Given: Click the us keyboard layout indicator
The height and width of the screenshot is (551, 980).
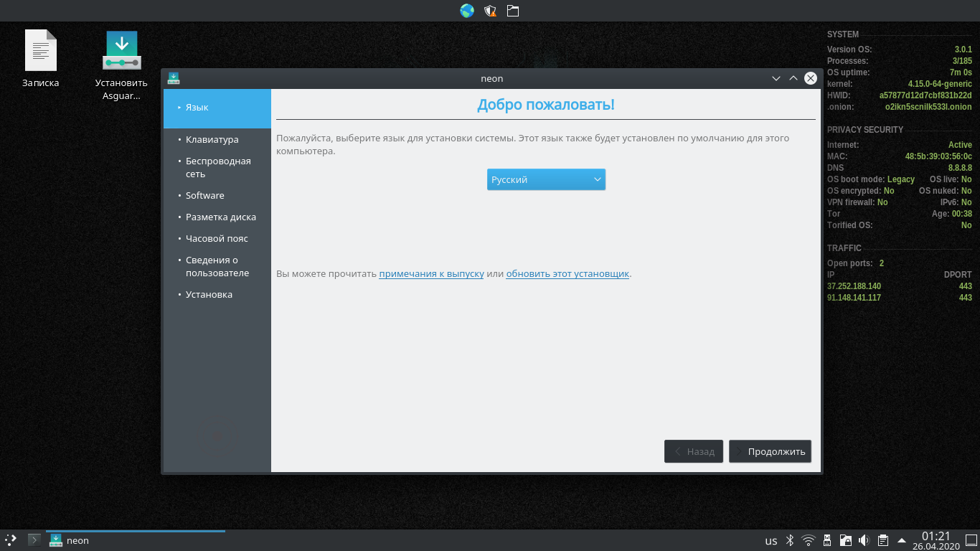Looking at the screenshot, I should click(771, 541).
